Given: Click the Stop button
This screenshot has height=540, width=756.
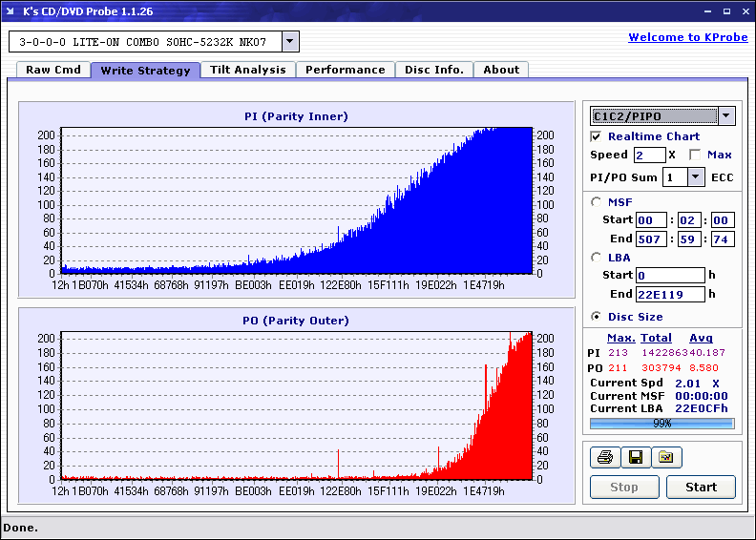Looking at the screenshot, I should coord(624,487).
